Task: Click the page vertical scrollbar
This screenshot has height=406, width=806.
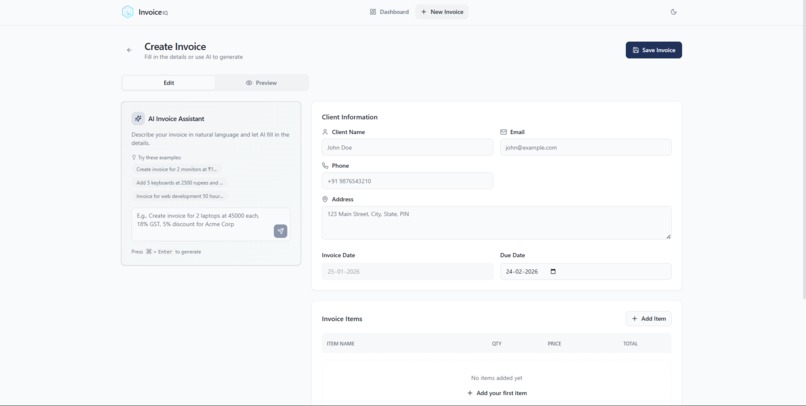Action: [803, 149]
